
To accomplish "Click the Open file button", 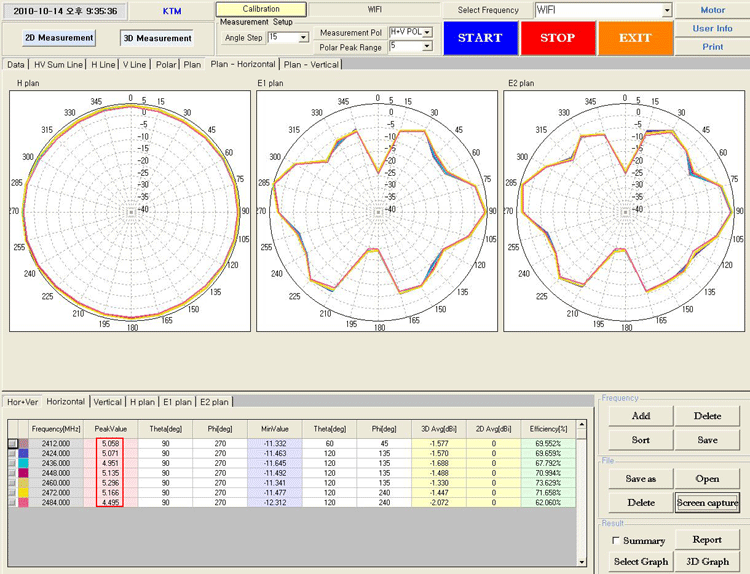I will coord(707,478).
